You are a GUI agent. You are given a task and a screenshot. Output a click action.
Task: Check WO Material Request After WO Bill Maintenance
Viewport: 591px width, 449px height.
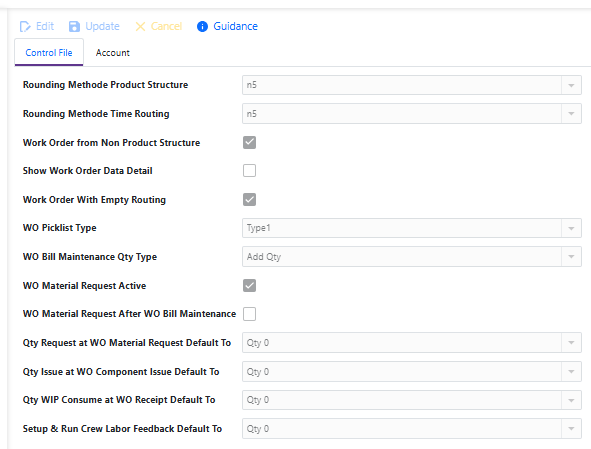click(x=250, y=314)
